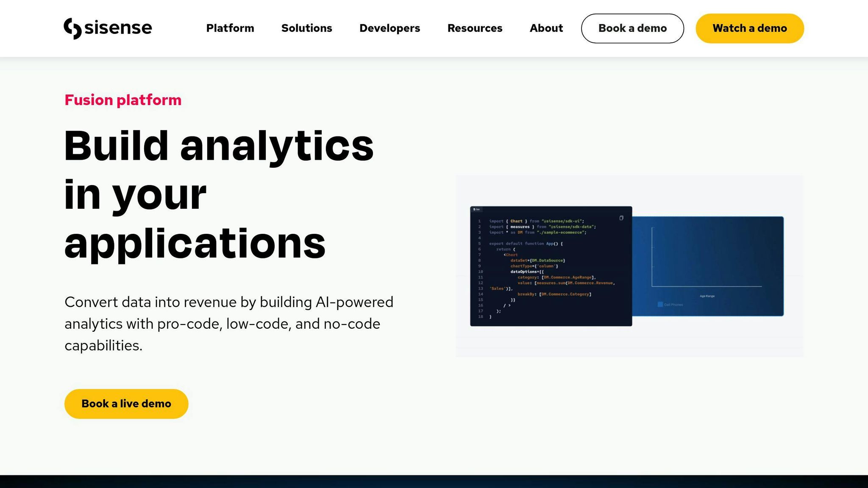This screenshot has width=868, height=488.
Task: Copy the code snippet with the copy icon
Action: [621, 218]
